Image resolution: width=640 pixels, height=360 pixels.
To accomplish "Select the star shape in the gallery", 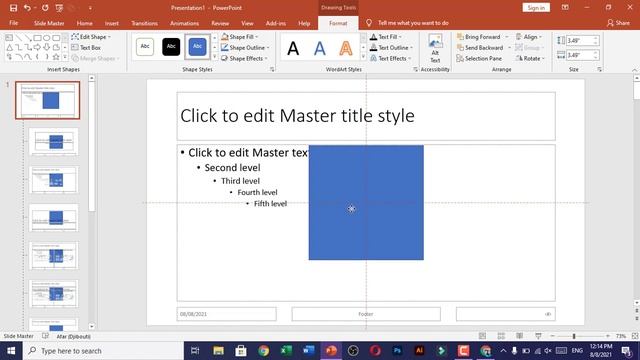I will pyautogui.click(x=56, y=57).
